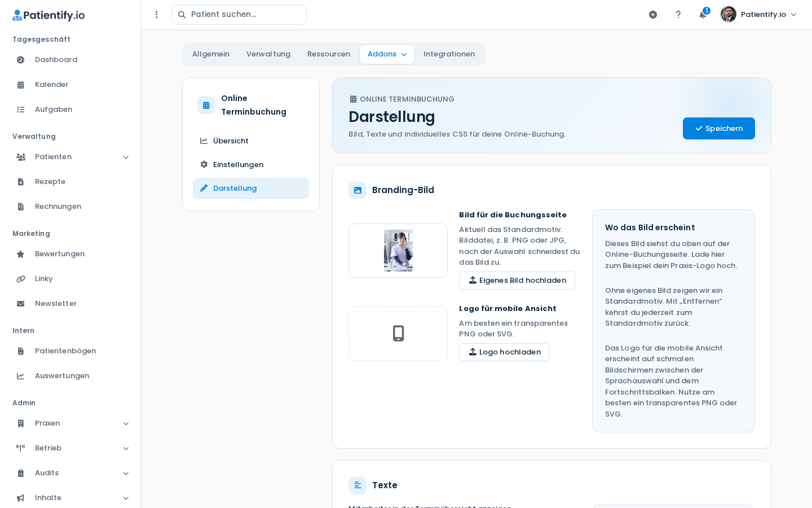Select Darstellung in the side panel
The width and height of the screenshot is (812, 508).
click(x=251, y=189)
